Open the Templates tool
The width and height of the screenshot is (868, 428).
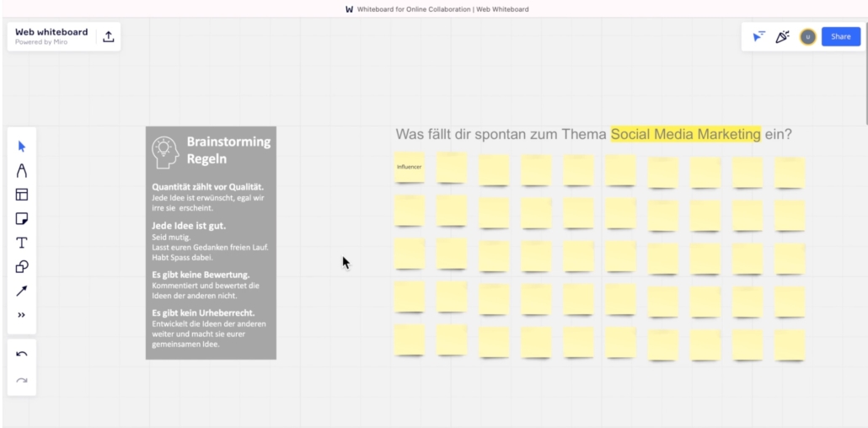point(22,195)
